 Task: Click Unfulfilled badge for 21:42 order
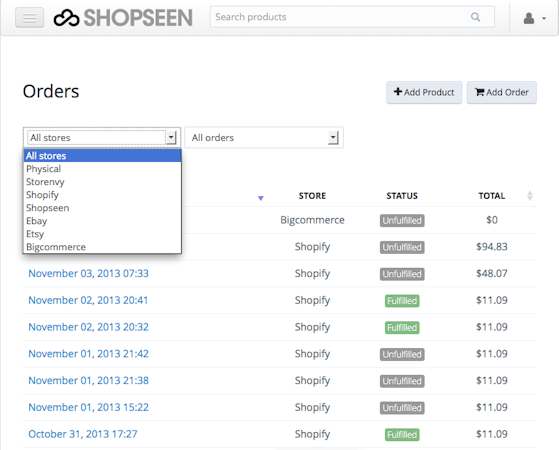tap(402, 354)
